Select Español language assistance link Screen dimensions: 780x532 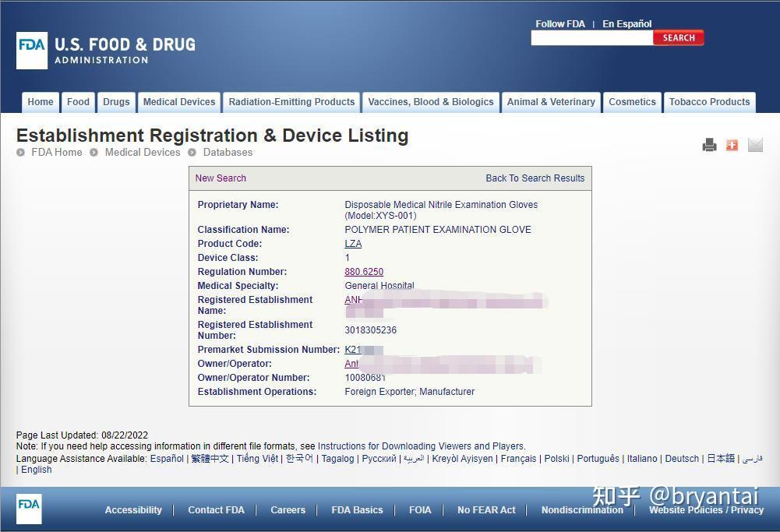pyautogui.click(x=167, y=459)
